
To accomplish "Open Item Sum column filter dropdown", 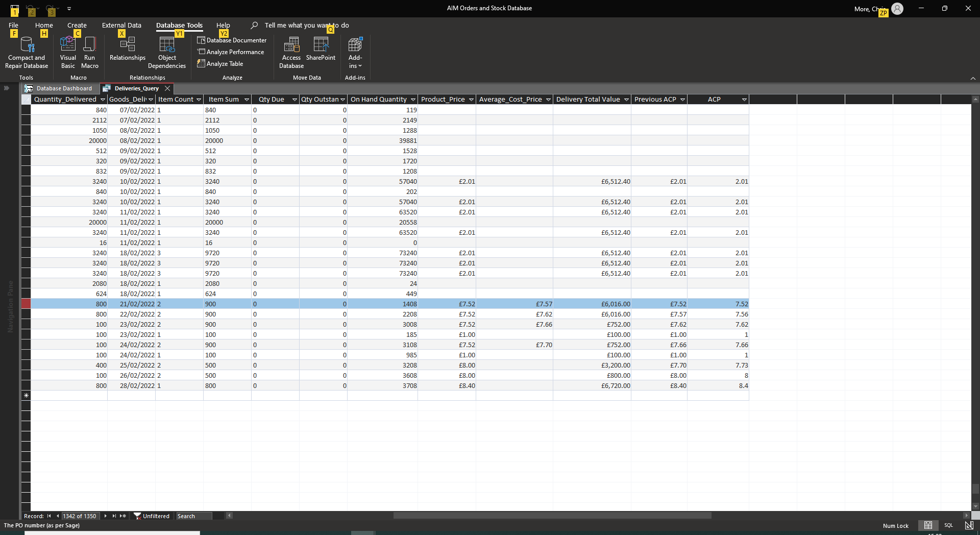I will [247, 100].
